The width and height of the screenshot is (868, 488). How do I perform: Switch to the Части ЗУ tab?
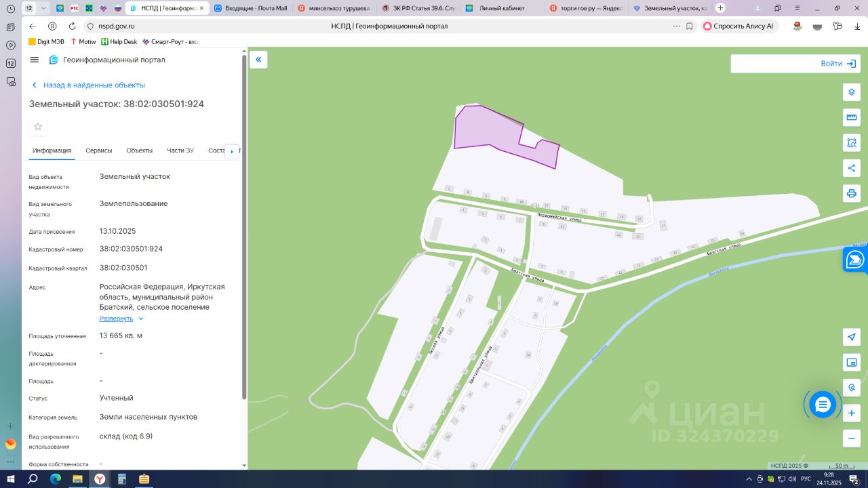[x=180, y=150]
